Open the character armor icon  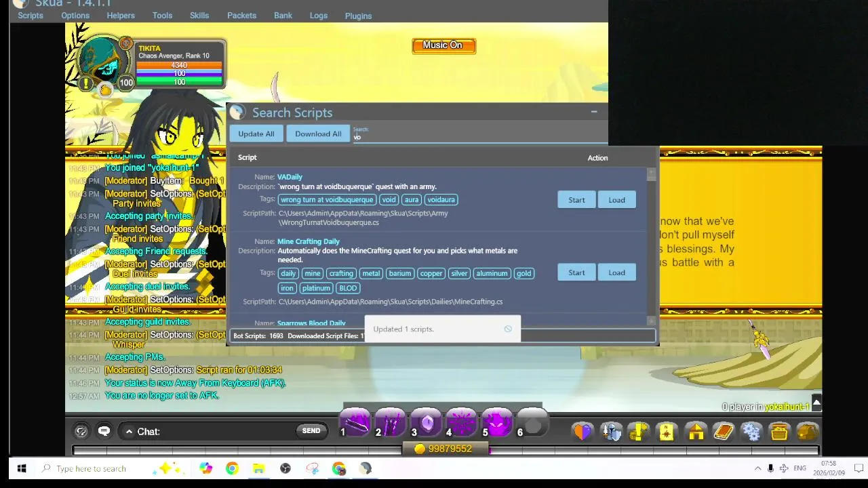pyautogui.click(x=611, y=432)
